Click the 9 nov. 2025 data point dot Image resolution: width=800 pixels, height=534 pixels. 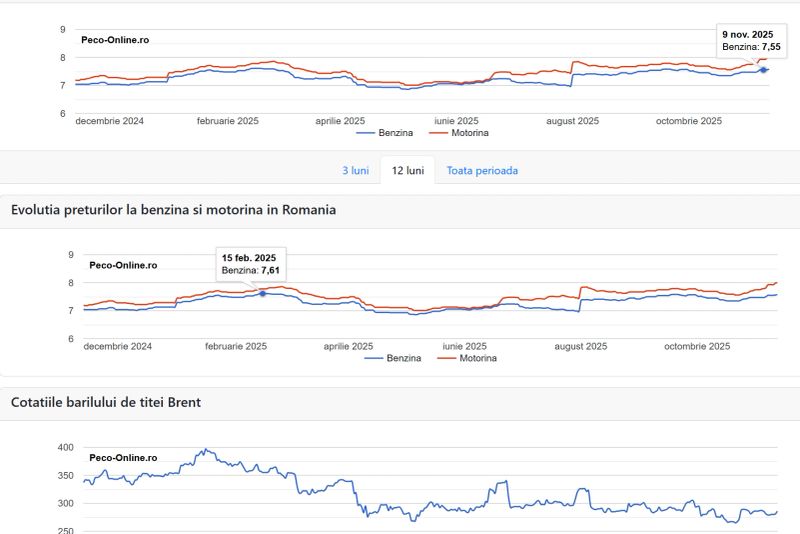click(x=764, y=69)
